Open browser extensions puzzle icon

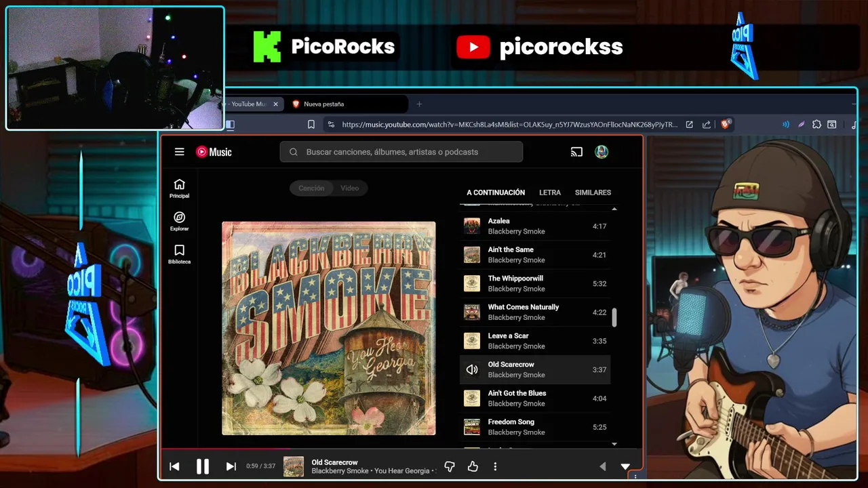[816, 124]
